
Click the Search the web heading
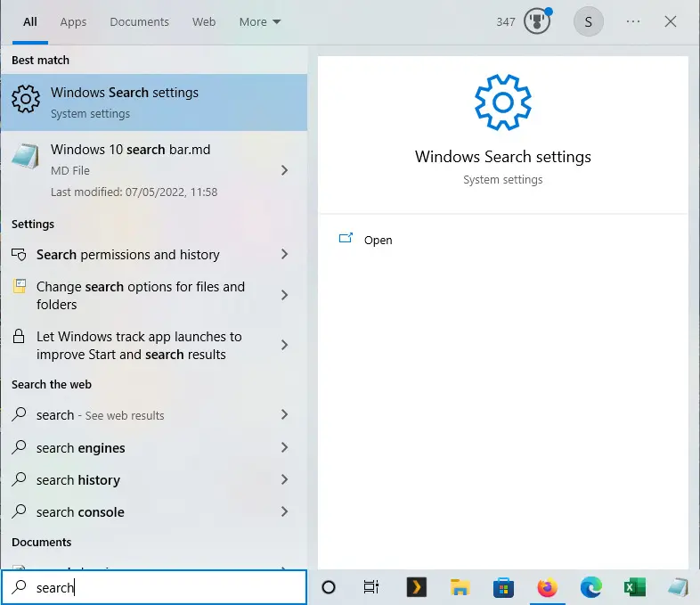pyautogui.click(x=52, y=384)
